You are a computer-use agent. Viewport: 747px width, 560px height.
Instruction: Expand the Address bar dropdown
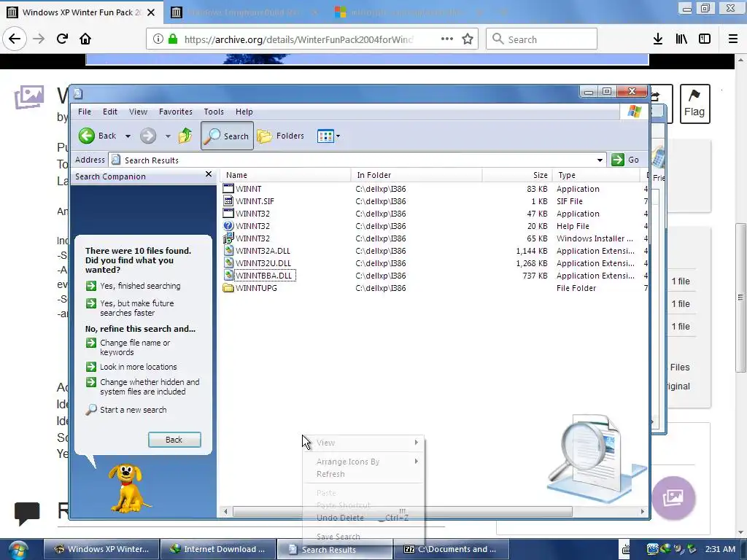pyautogui.click(x=600, y=160)
